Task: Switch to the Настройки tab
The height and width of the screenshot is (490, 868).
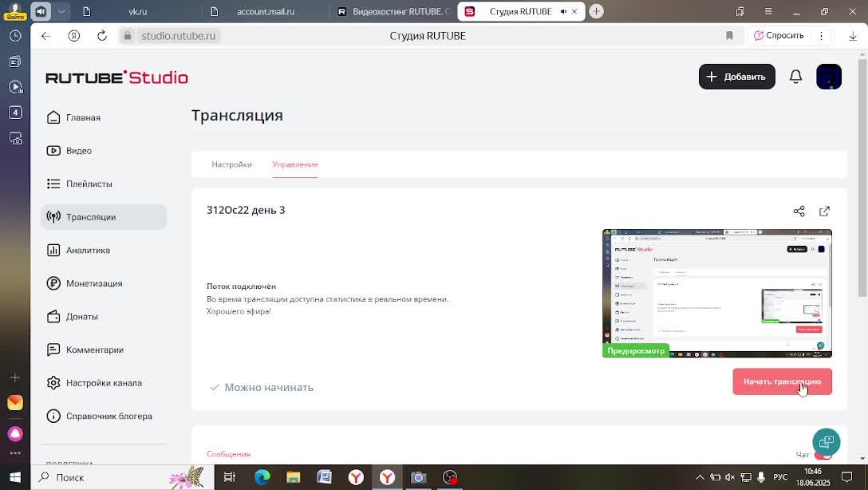Action: (x=231, y=164)
